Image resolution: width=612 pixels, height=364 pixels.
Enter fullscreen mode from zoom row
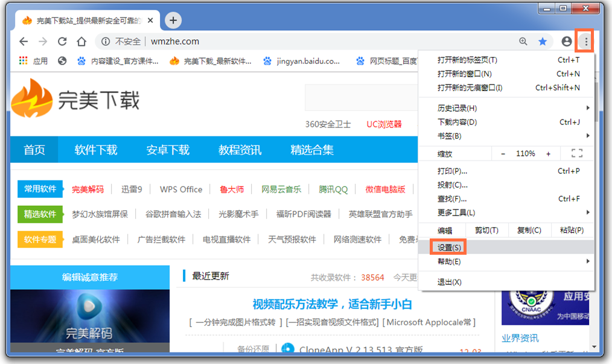pyautogui.click(x=576, y=154)
